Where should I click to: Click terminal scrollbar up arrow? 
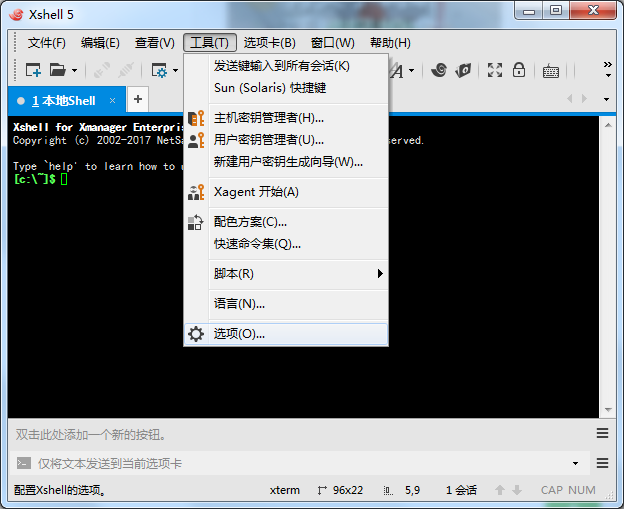coord(608,125)
